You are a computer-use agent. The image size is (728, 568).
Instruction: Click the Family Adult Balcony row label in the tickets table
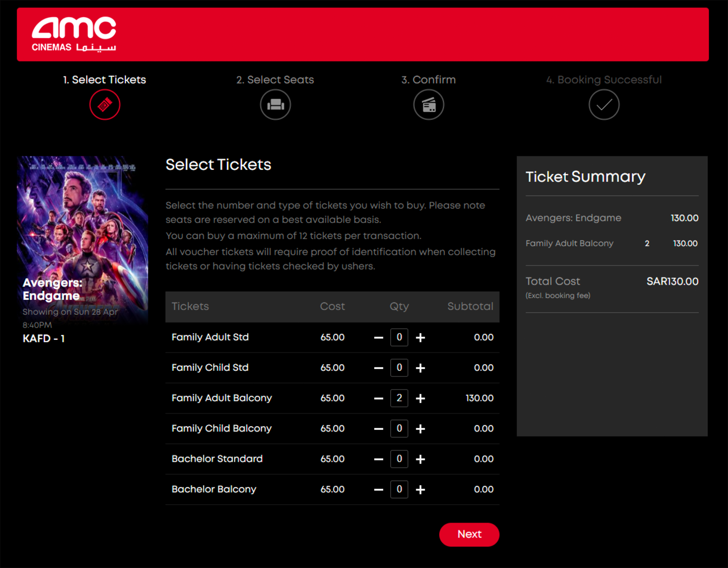point(222,398)
